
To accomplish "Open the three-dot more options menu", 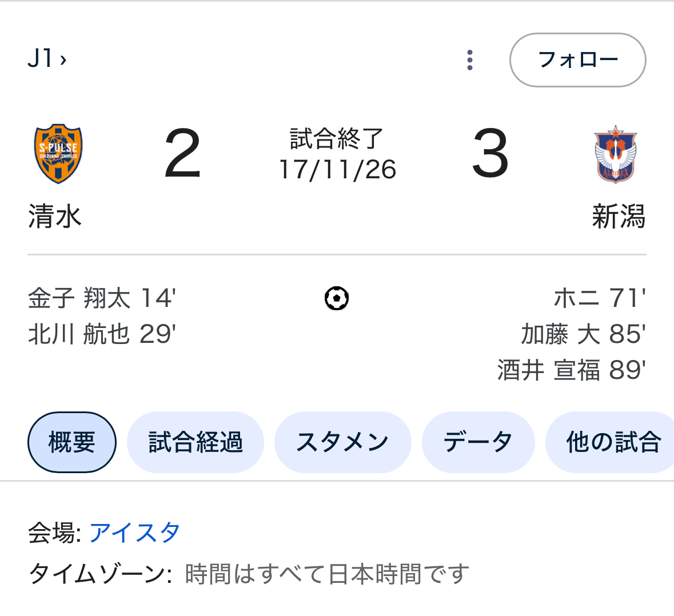I will click(x=470, y=59).
